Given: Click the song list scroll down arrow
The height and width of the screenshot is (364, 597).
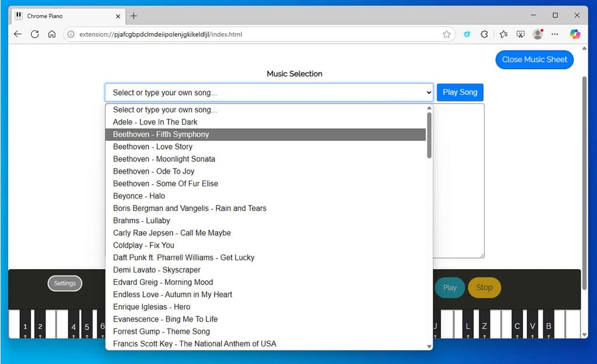Looking at the screenshot, I should click(429, 347).
